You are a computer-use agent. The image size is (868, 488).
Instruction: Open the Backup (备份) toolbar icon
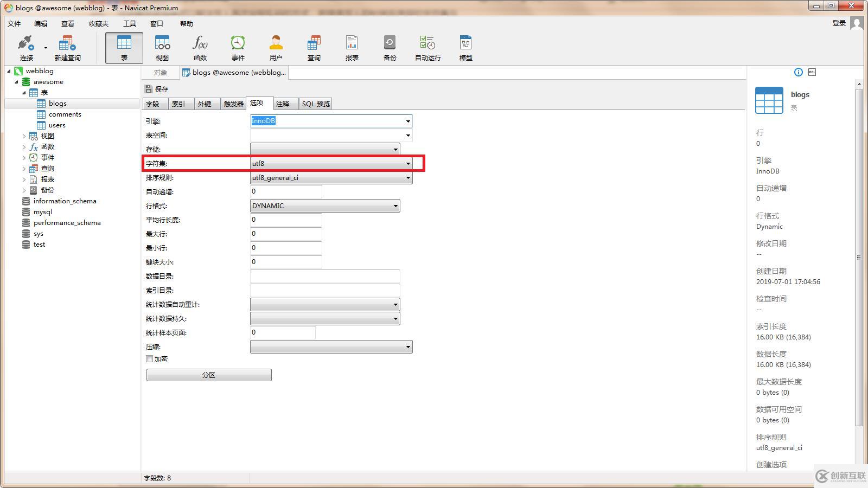pos(390,48)
